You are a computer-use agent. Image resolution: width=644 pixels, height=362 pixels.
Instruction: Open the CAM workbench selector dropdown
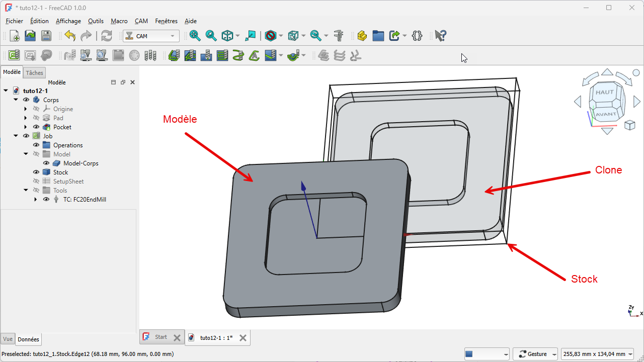point(151,36)
